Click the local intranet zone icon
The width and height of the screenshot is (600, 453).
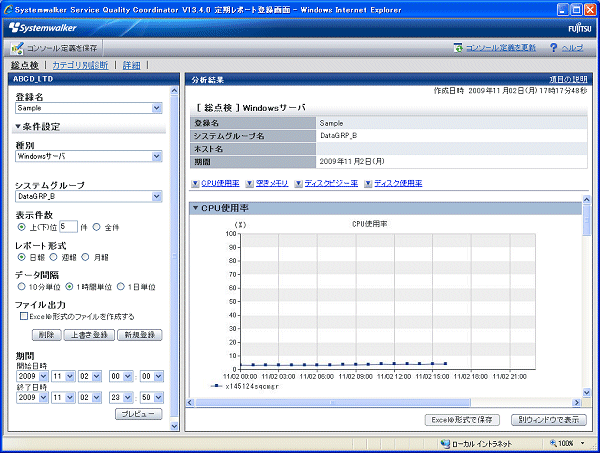[445, 443]
